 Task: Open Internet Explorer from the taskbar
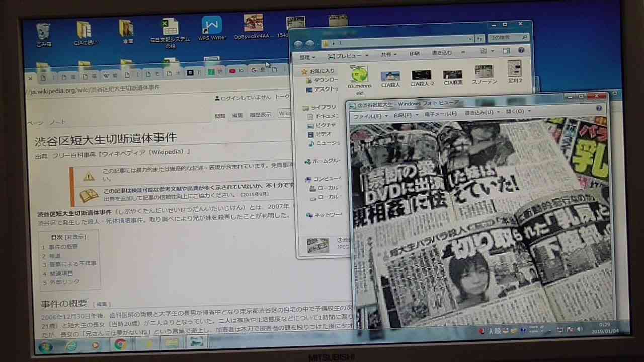pos(71,346)
